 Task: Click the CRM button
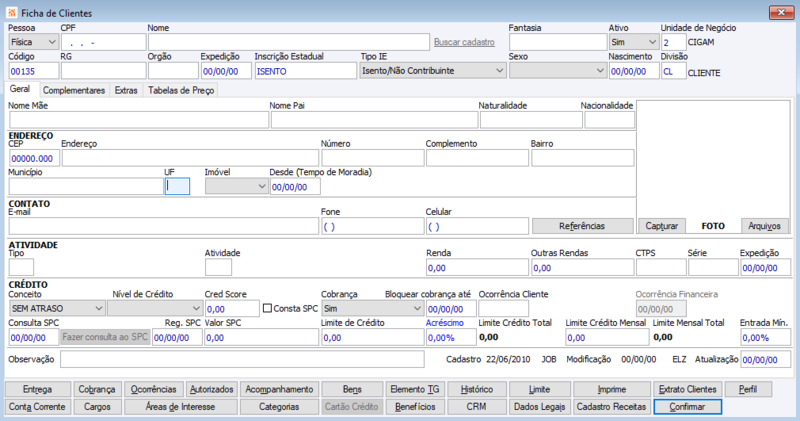[477, 407]
